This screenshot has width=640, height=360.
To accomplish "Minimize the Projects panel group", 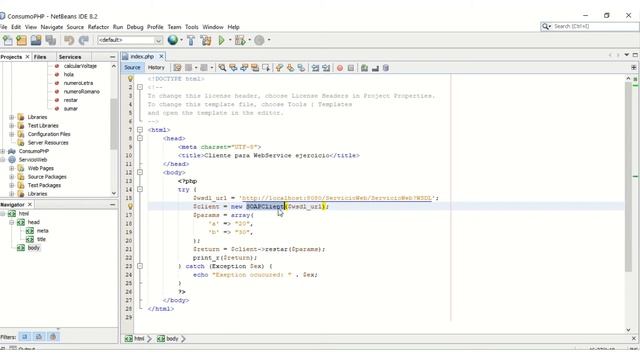I will click(113, 57).
